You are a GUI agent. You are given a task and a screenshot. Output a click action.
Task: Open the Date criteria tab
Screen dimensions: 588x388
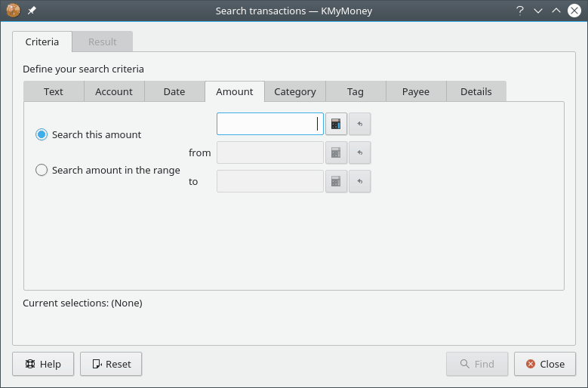[x=174, y=91]
